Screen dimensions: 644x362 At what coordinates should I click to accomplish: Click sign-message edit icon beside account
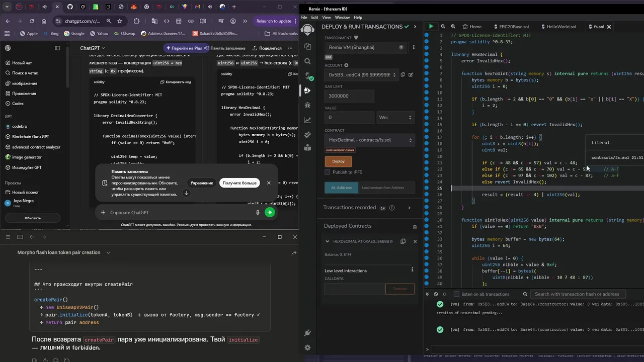(411, 74)
